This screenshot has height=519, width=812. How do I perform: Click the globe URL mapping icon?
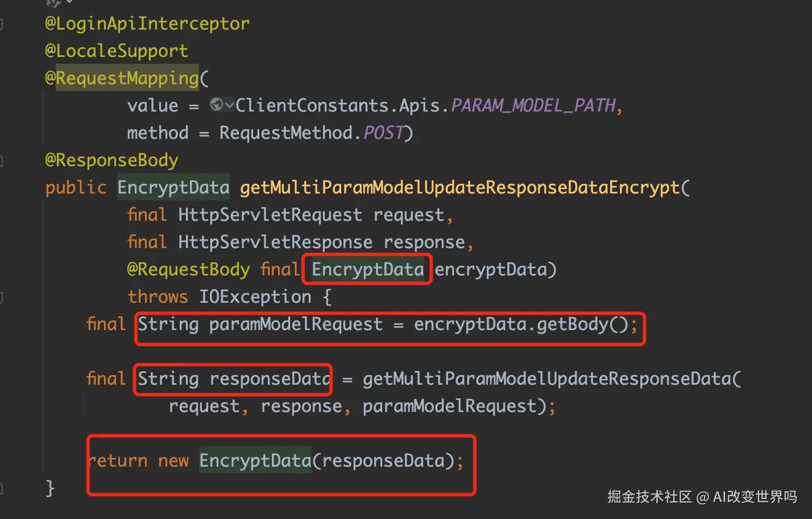coord(216,104)
